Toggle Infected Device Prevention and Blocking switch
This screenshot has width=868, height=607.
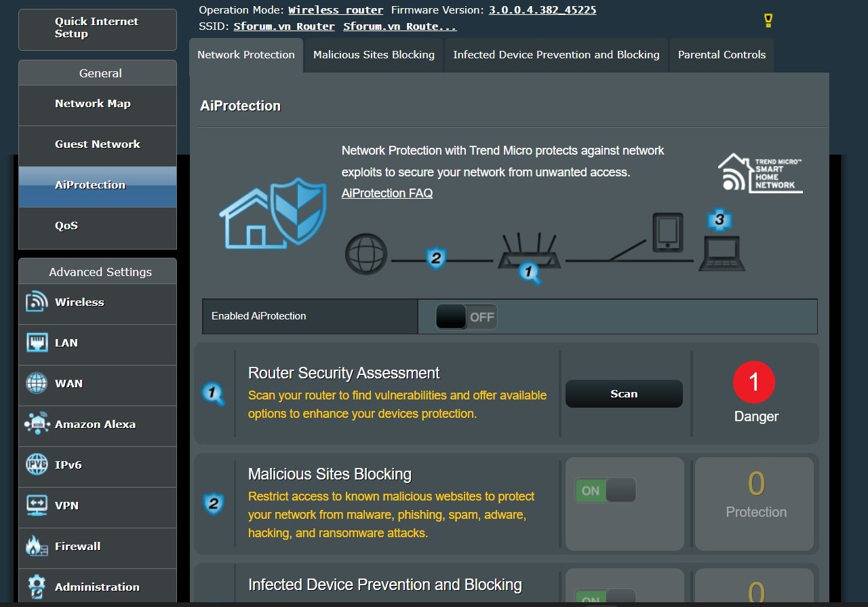605,597
